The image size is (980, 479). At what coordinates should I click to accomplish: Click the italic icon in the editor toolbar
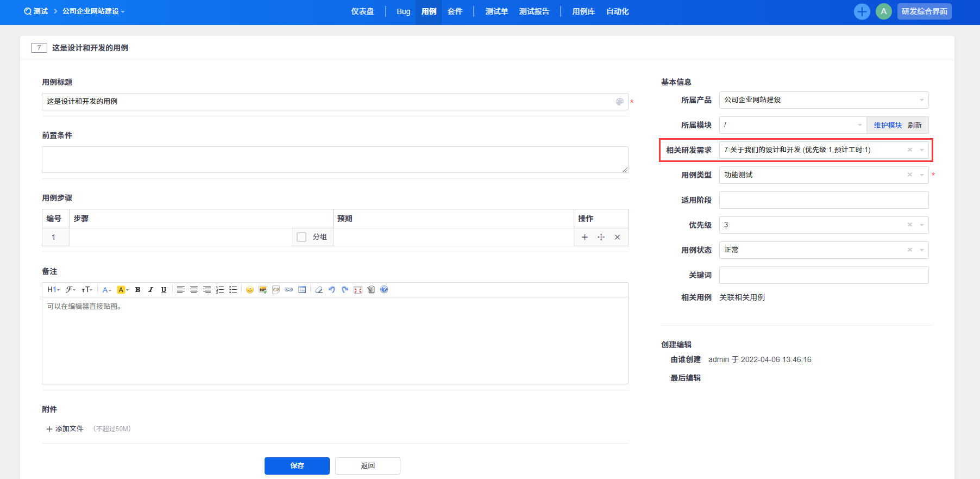pyautogui.click(x=151, y=290)
